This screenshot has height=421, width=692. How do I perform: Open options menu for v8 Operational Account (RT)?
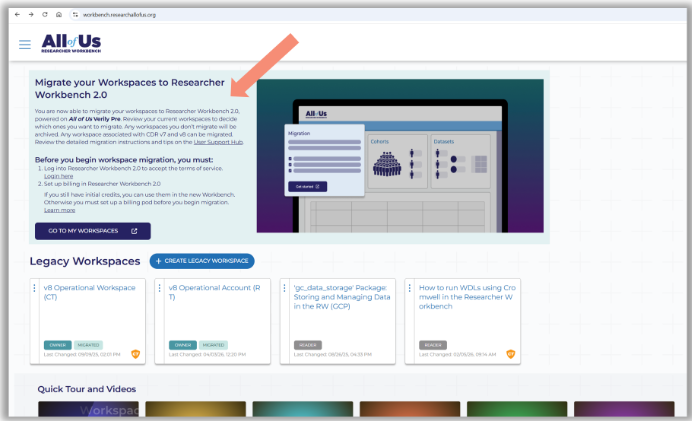coord(159,288)
